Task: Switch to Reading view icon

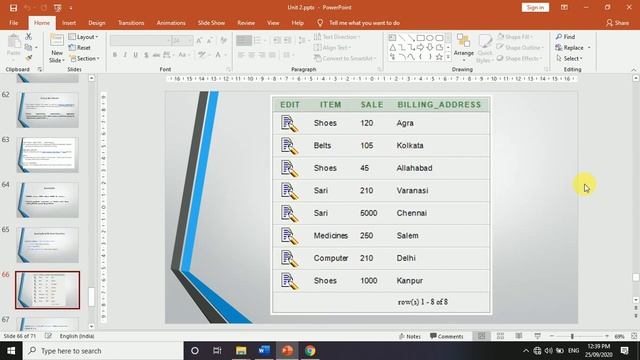Action: click(519, 336)
